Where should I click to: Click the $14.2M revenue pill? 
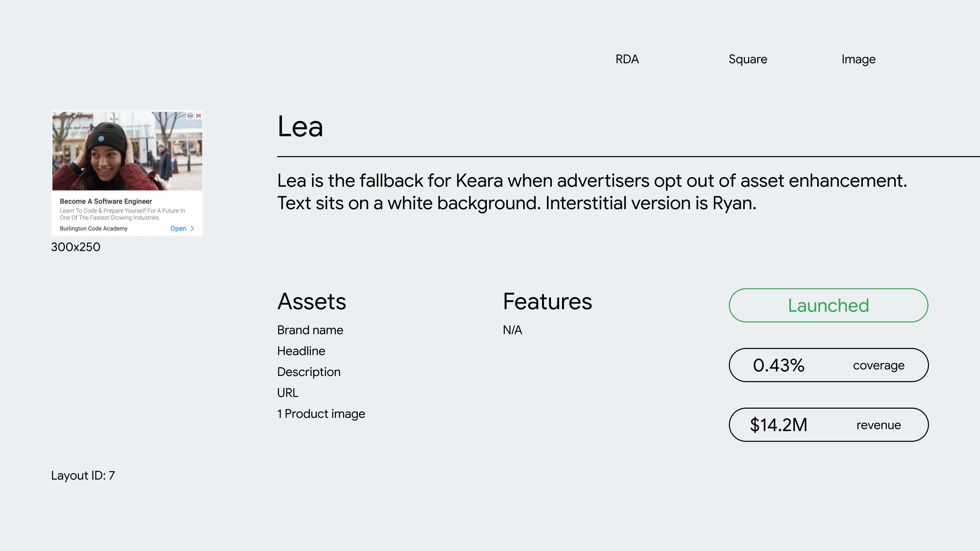coord(829,425)
